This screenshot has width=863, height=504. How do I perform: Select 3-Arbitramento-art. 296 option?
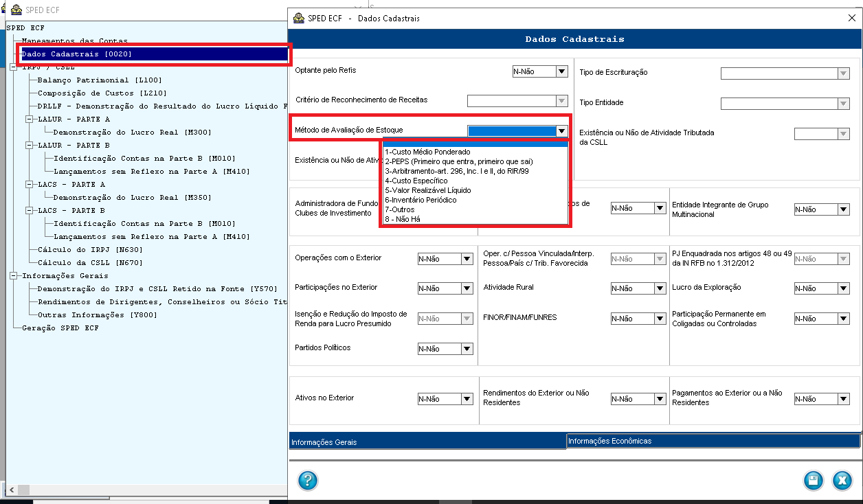475,171
